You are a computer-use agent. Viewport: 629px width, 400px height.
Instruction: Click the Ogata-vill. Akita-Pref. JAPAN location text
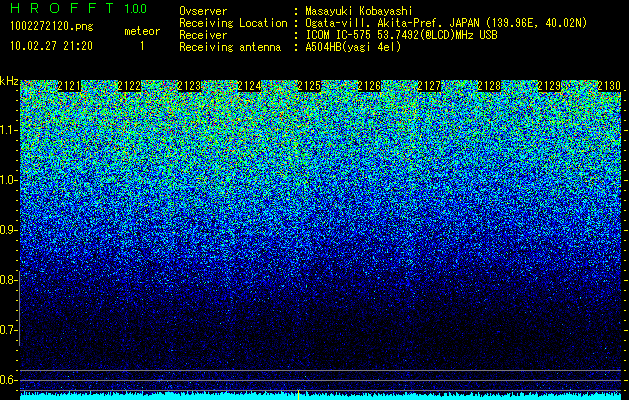446,23
